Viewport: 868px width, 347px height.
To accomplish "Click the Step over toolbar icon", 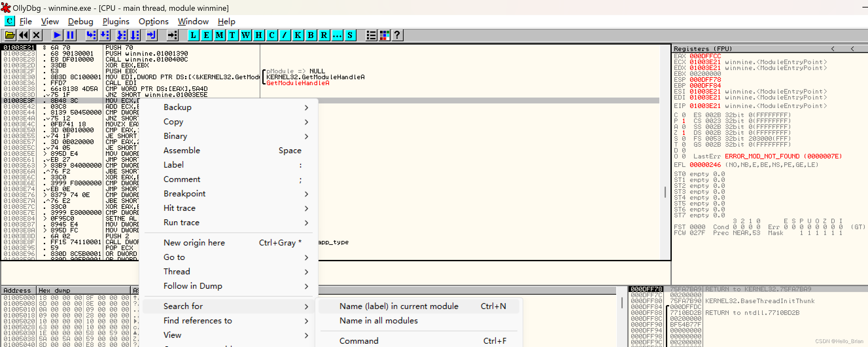I will [105, 35].
